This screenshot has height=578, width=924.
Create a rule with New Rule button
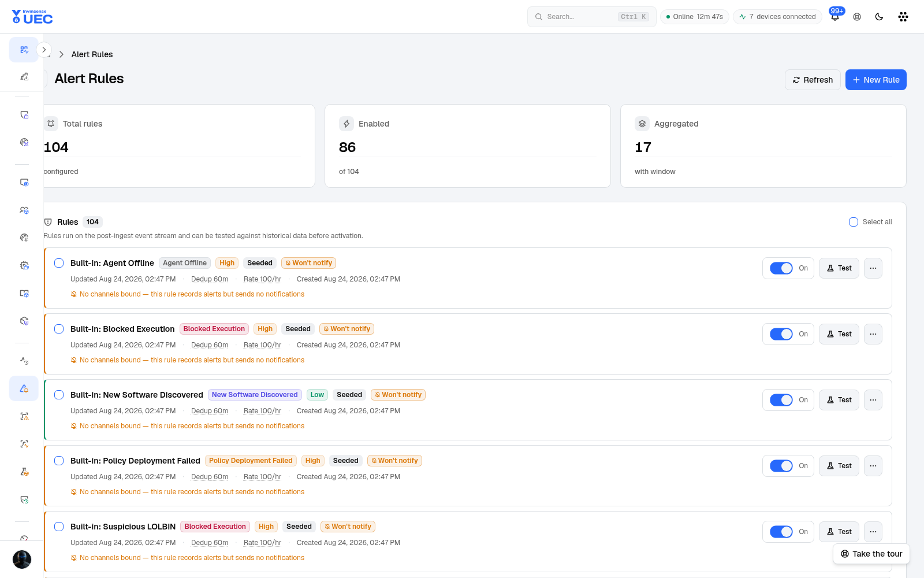pyautogui.click(x=876, y=80)
